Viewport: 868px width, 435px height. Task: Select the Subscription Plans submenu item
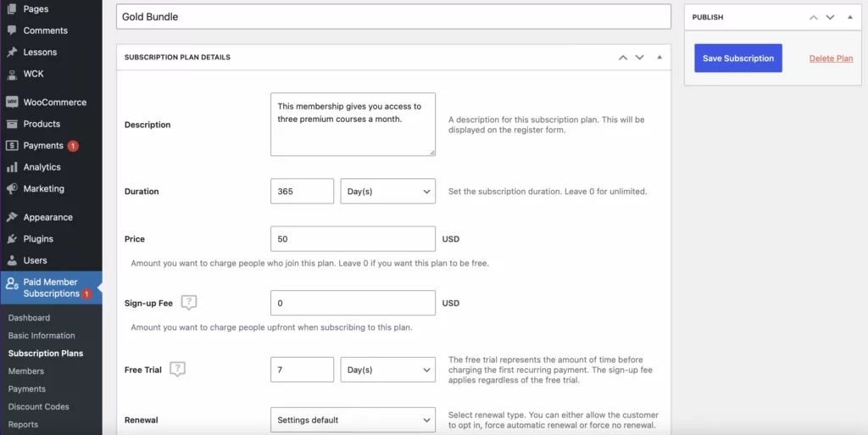point(46,353)
